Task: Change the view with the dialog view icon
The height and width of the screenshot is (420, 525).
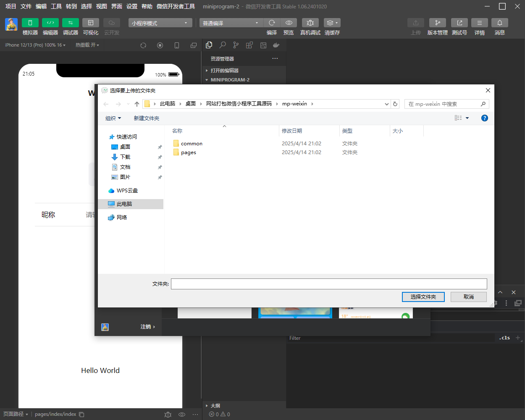Action: tap(458, 118)
